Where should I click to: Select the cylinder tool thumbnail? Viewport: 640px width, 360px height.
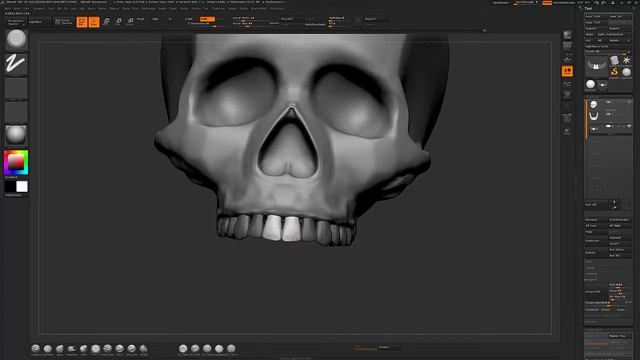pyautogui.click(x=615, y=61)
